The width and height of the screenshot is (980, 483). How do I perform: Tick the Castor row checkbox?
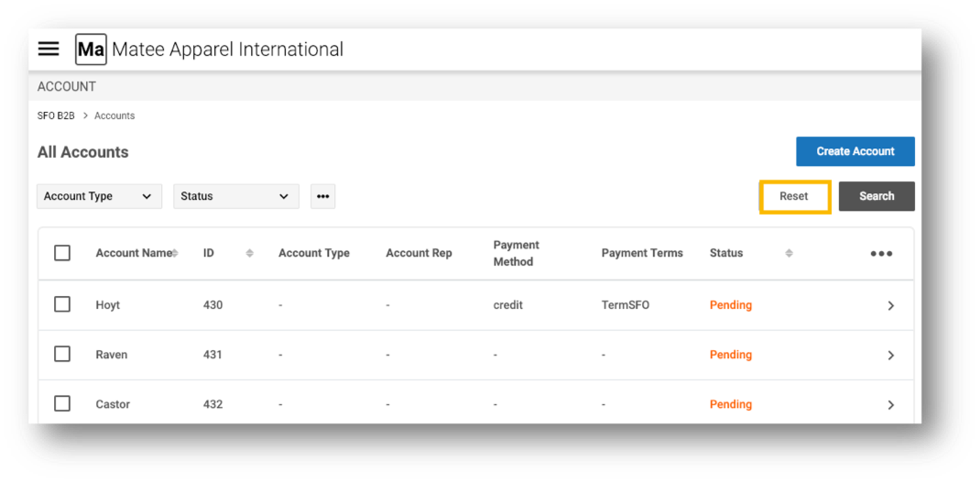(x=62, y=404)
